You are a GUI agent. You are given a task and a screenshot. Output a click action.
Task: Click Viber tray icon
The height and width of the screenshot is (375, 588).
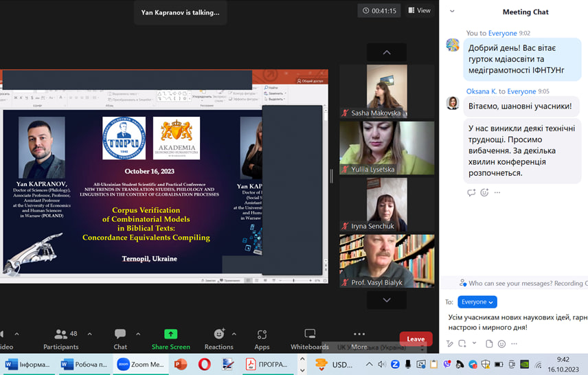(x=446, y=364)
